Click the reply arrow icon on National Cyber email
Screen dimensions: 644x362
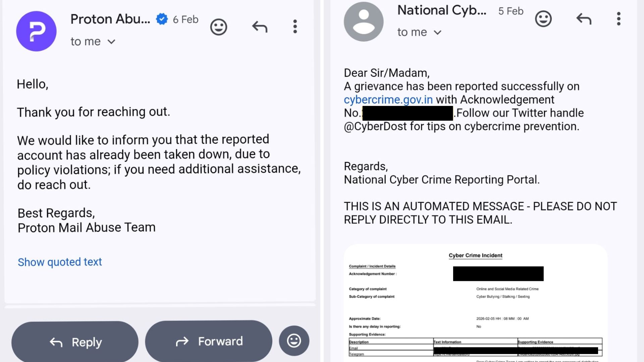(x=584, y=19)
